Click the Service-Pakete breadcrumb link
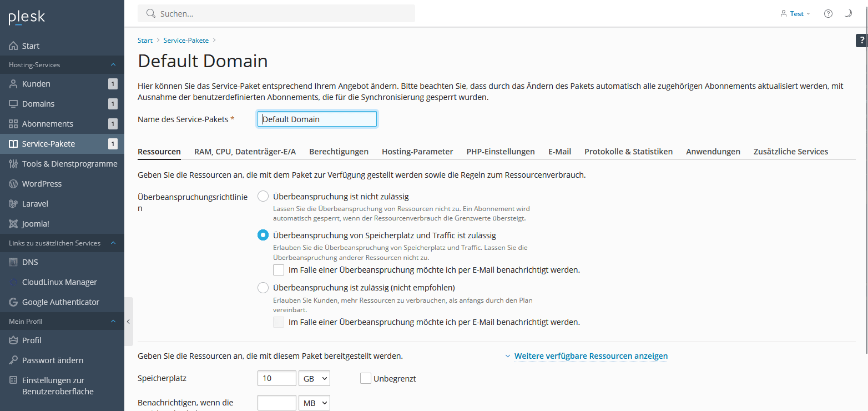Image resolution: width=868 pixels, height=411 pixels. 186,41
